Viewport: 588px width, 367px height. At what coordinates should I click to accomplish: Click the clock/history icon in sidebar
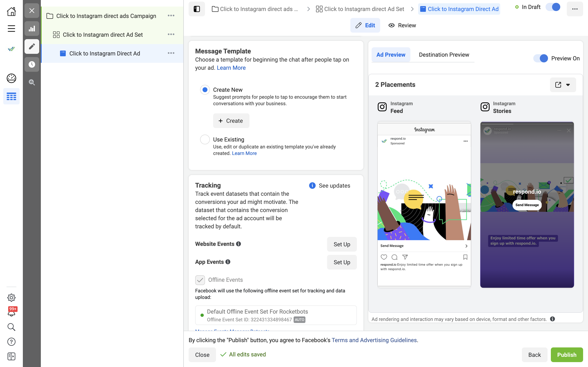(32, 64)
